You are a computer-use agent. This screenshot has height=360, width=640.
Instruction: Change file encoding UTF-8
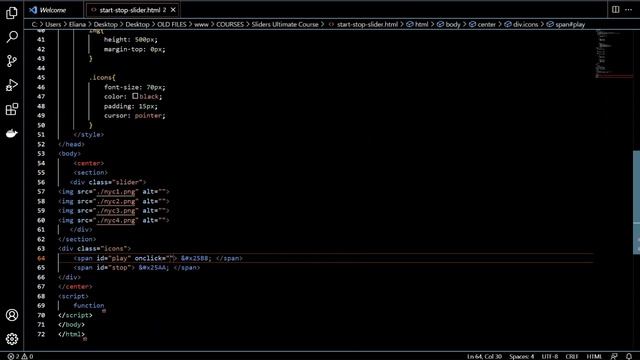click(x=550, y=356)
